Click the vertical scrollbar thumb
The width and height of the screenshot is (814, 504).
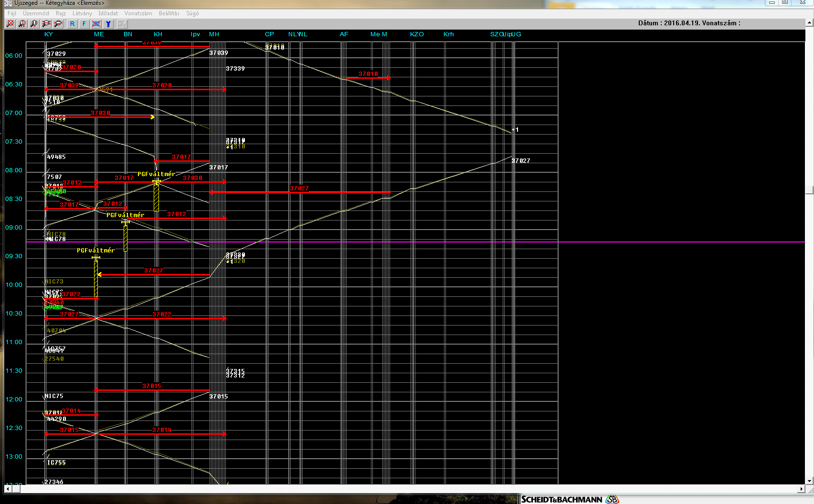810,190
